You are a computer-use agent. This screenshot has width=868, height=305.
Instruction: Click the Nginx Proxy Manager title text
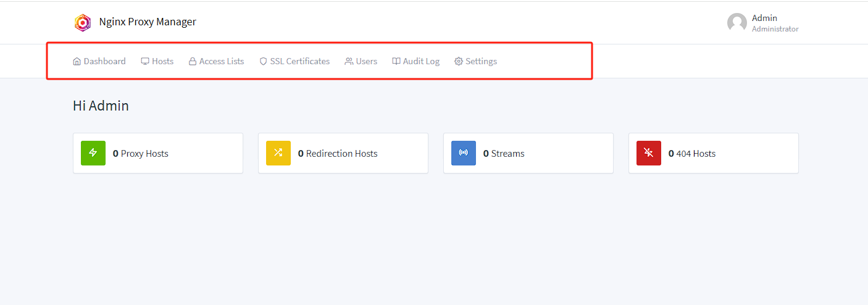148,22
